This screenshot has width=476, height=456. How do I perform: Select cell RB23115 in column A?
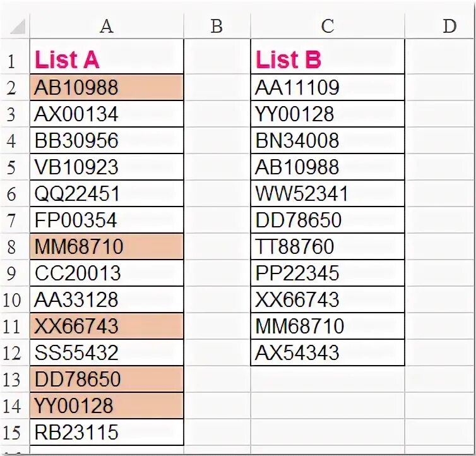coord(107,432)
